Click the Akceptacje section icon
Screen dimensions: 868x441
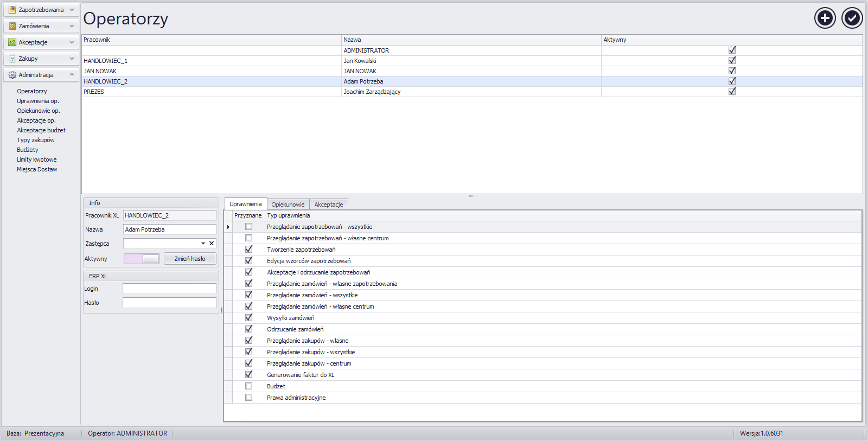click(x=12, y=42)
